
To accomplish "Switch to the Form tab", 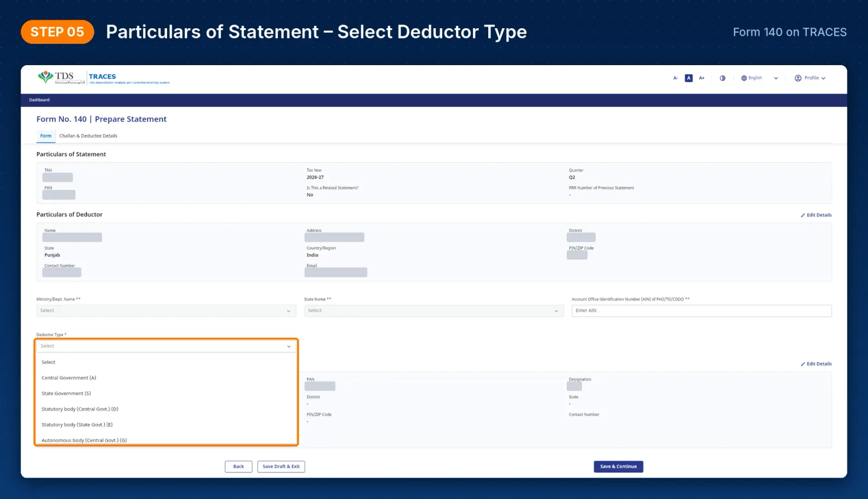I will coord(46,136).
